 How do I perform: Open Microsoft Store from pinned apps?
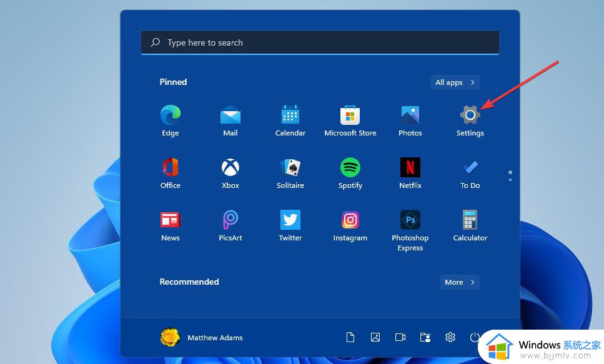350,121
